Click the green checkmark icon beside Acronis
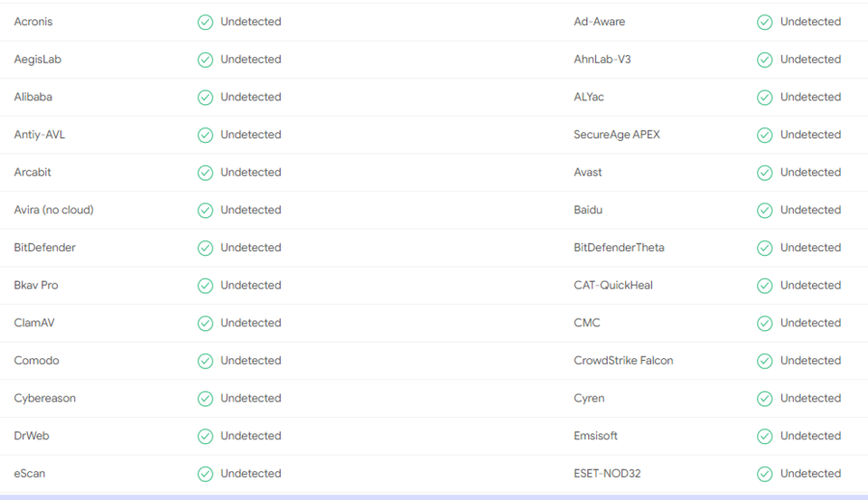This screenshot has height=500, width=868. pyautogui.click(x=205, y=22)
